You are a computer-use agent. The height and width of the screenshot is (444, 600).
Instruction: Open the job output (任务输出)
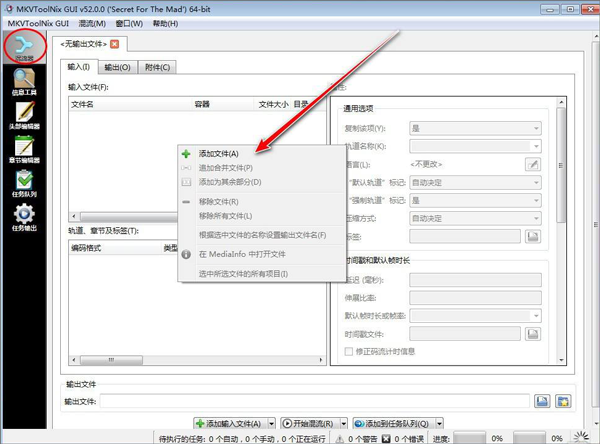coord(24,217)
